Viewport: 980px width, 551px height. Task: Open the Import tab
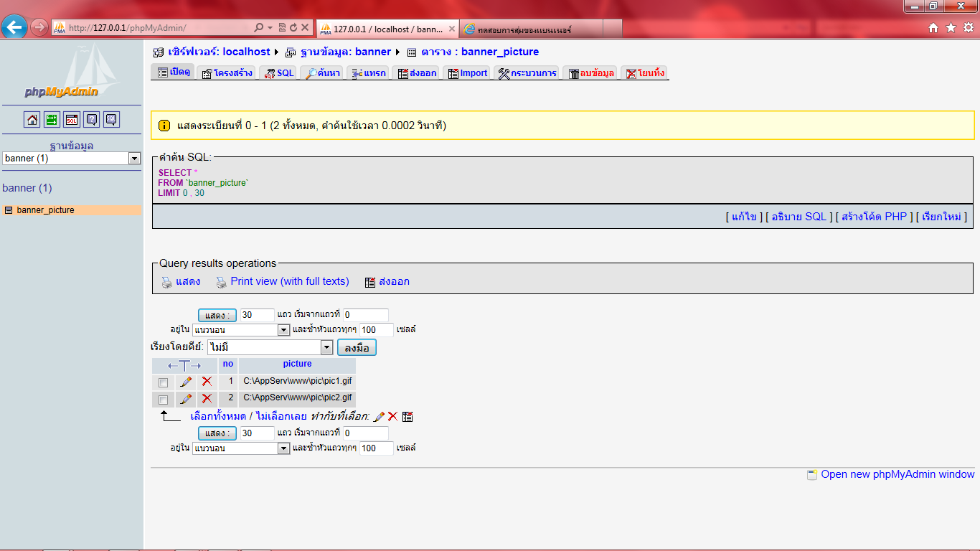tap(467, 72)
